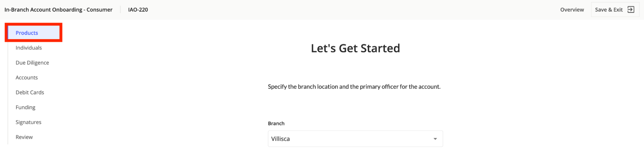Jump to the Signatures section
Image resolution: width=644 pixels, height=154 pixels.
click(x=28, y=122)
